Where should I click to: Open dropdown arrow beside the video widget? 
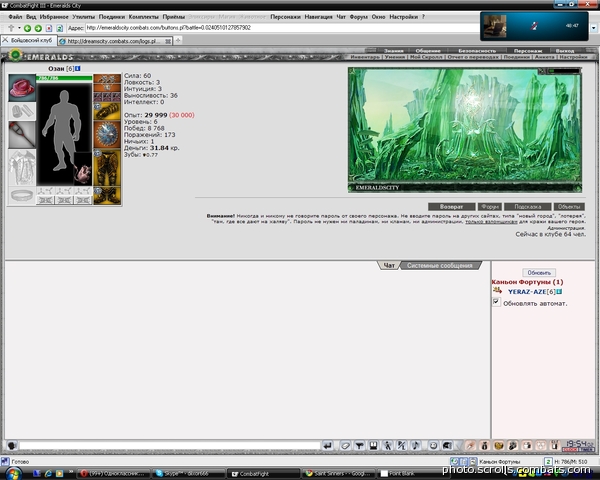click(x=594, y=28)
